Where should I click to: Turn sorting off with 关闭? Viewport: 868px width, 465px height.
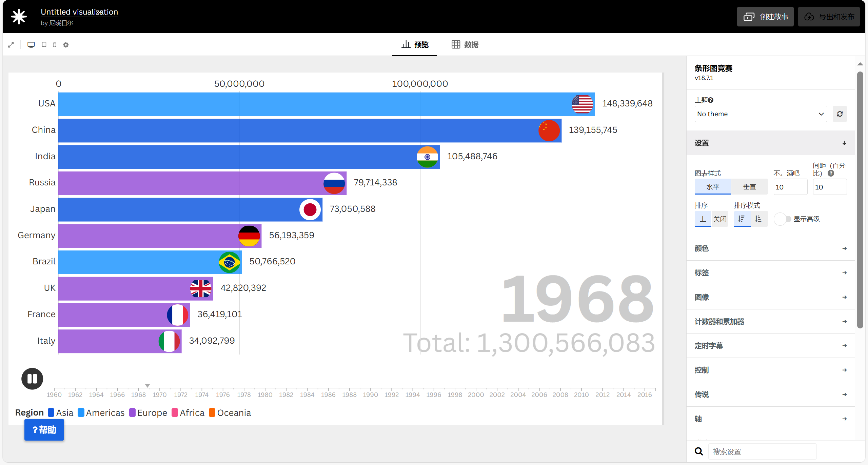coord(719,219)
